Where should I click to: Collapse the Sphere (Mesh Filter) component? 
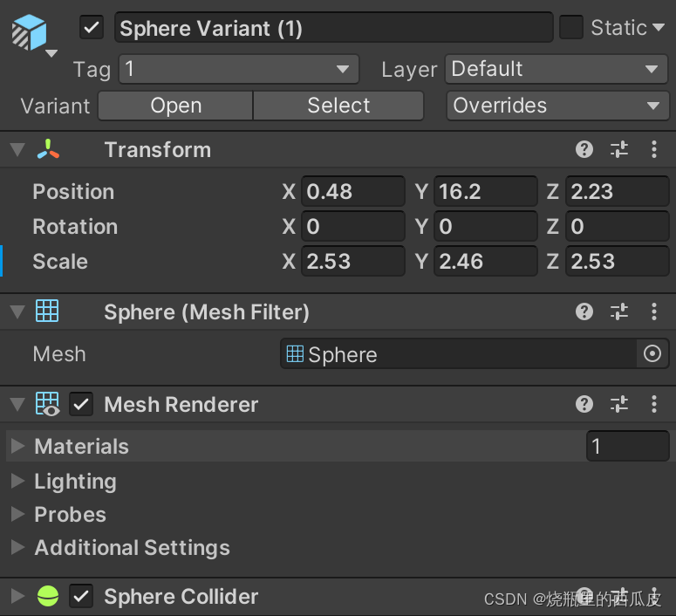click(17, 311)
